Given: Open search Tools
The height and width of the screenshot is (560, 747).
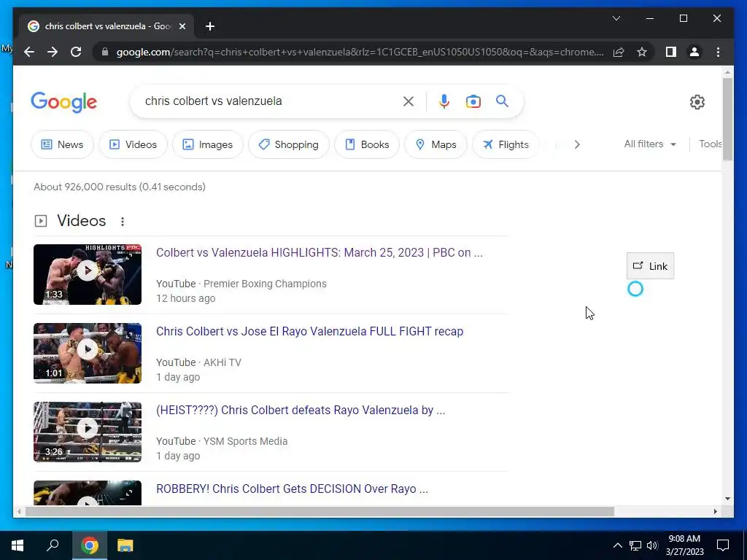Looking at the screenshot, I should click(x=710, y=144).
